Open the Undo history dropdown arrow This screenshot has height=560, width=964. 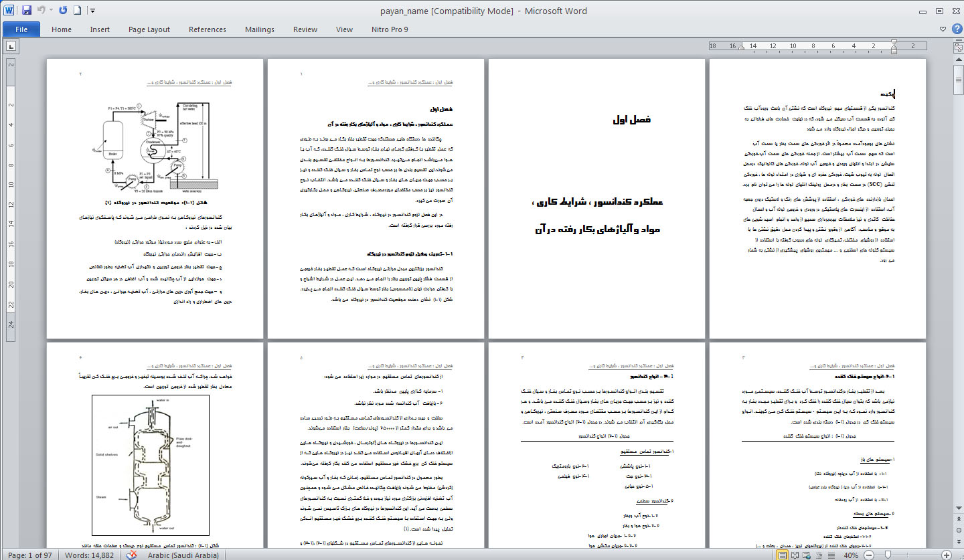point(51,11)
